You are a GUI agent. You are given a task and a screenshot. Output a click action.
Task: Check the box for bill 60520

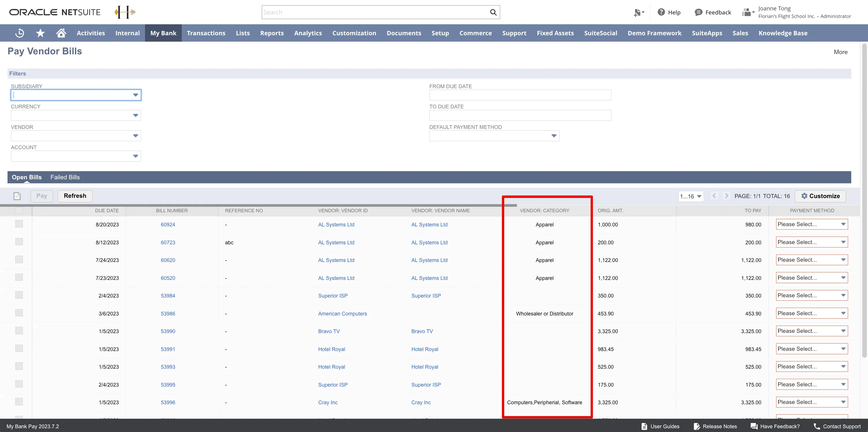19,277
